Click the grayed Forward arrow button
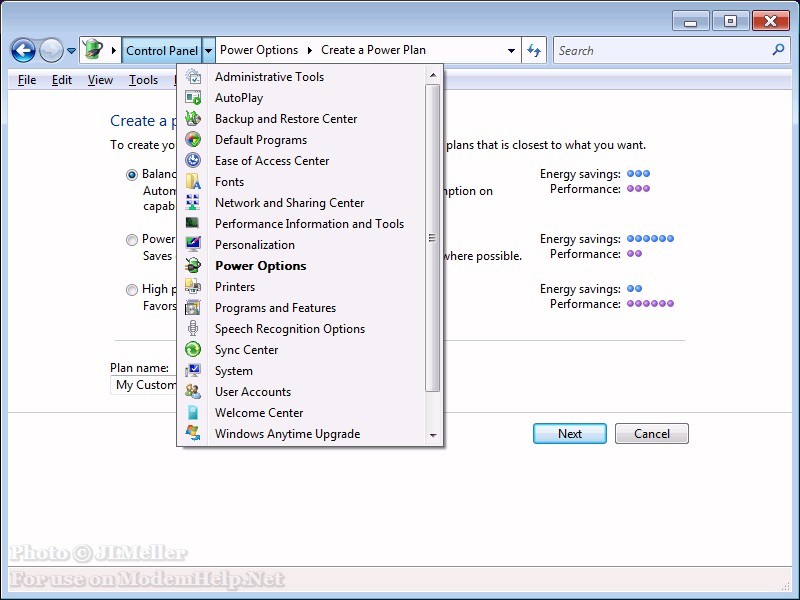 [x=51, y=51]
